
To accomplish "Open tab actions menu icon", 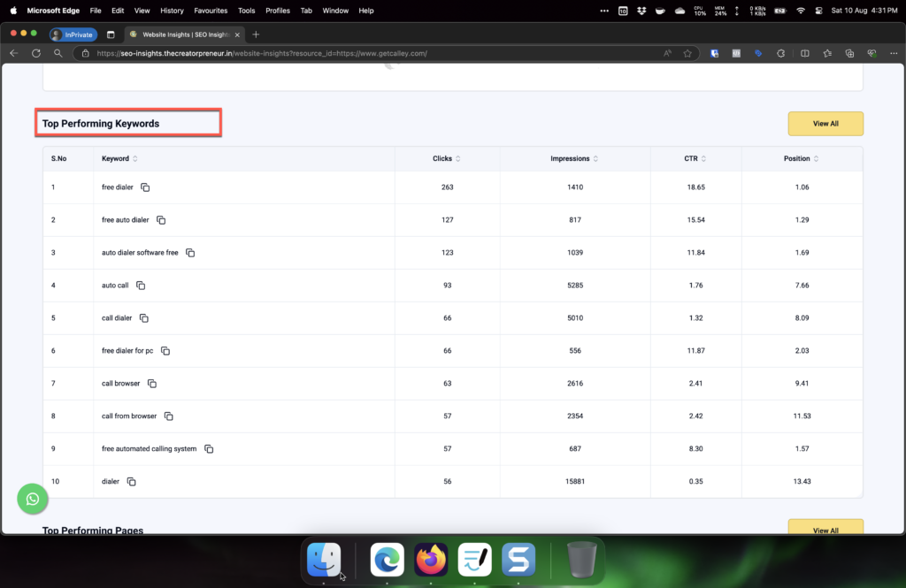I will (111, 34).
